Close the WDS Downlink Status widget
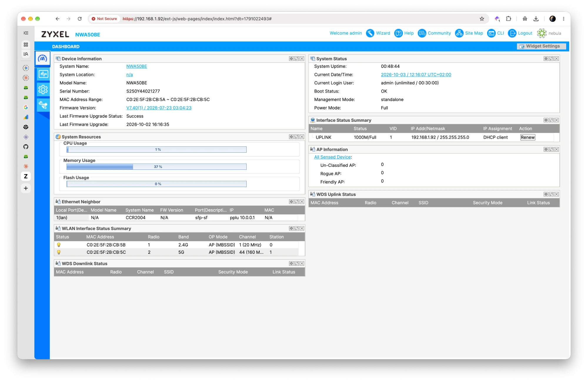The height and width of the screenshot is (382, 588). pos(302,263)
